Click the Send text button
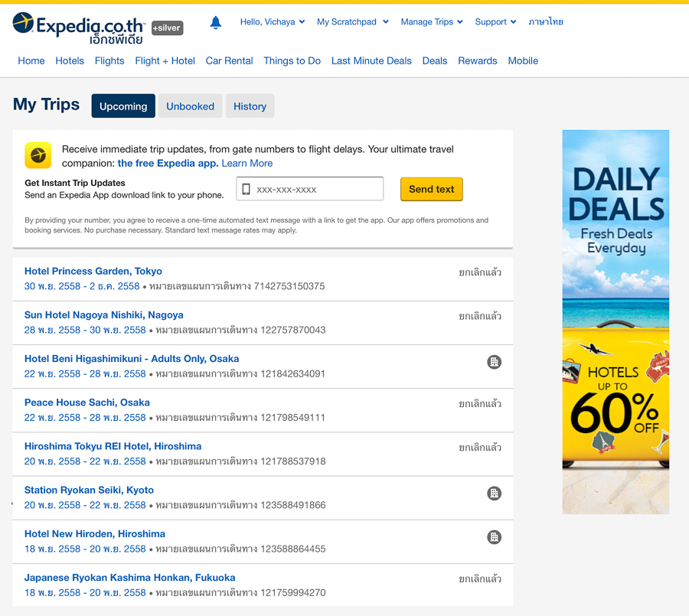This screenshot has width=689, height=616. click(432, 189)
